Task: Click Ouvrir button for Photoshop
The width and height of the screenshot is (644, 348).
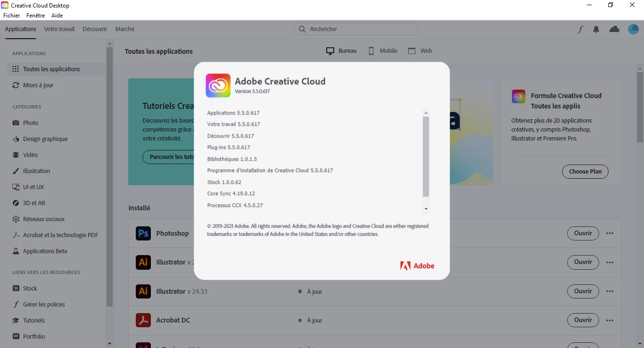Action: (x=583, y=233)
